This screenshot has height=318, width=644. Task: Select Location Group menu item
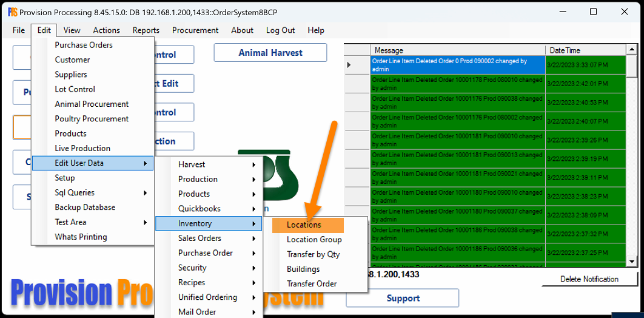[315, 240]
